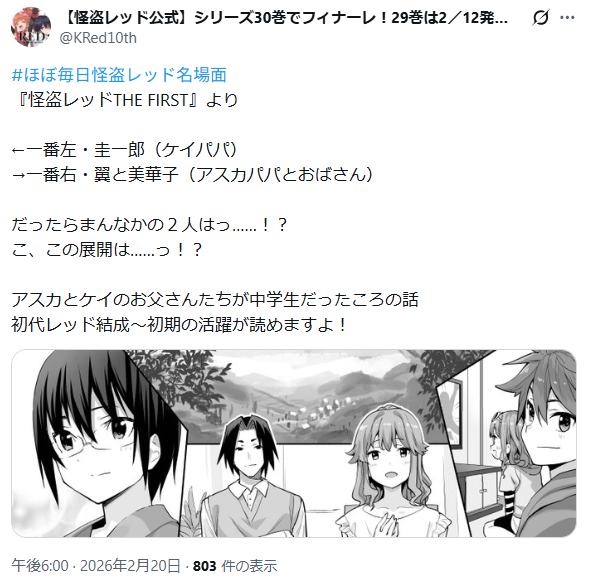Image resolution: width=589 pixels, height=582 pixels.
Task: Click the 【怪盗レッド公式】 display name
Action: [x=285, y=17]
